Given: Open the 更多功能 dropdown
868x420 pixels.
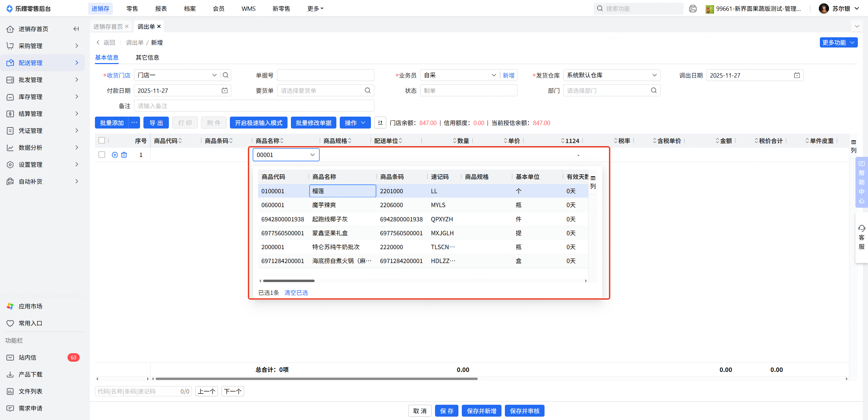Looking at the screenshot, I should (838, 42).
